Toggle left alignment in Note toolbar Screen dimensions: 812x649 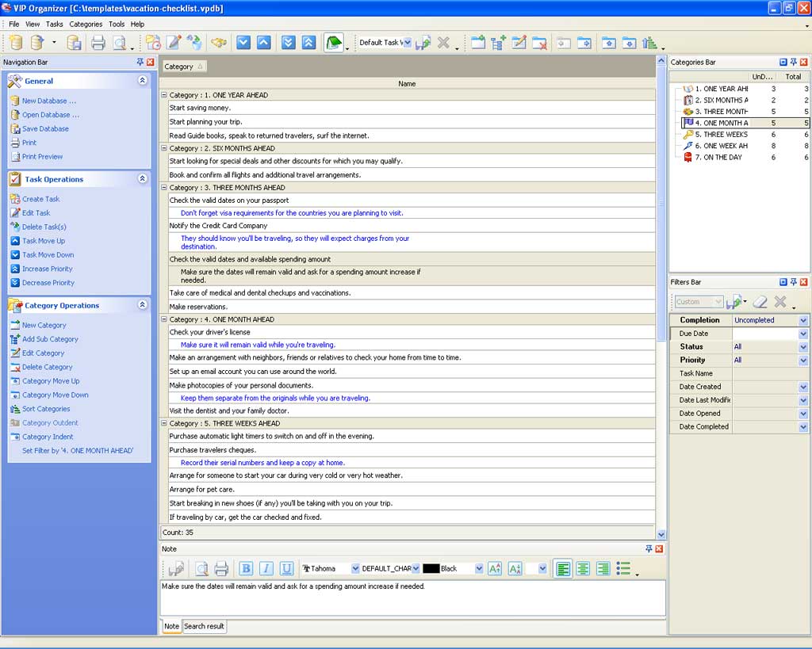pos(563,568)
